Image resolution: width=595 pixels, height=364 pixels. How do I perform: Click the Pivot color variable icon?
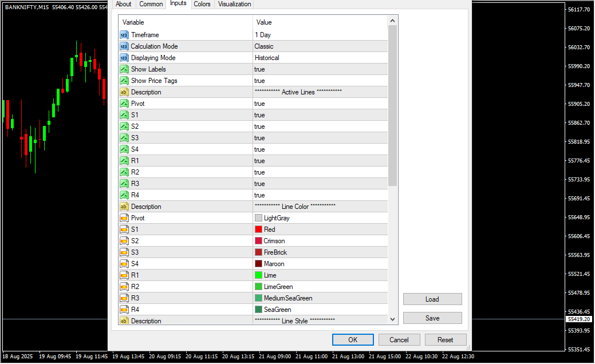124,218
